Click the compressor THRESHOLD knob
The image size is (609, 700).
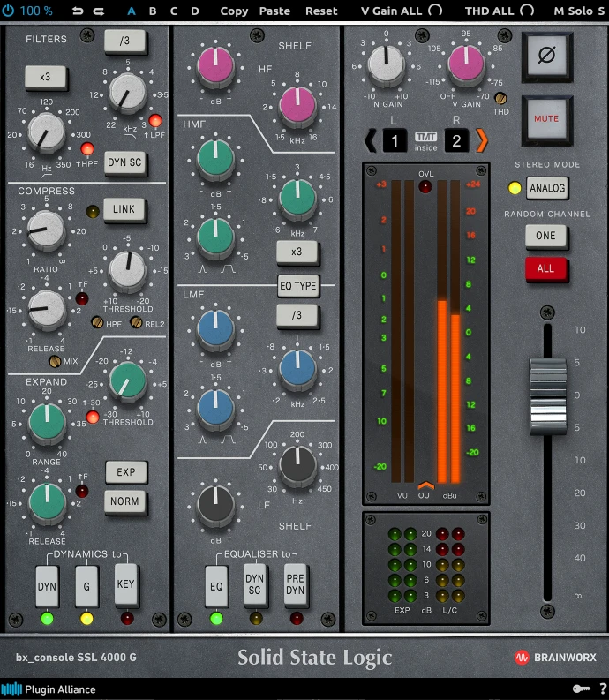[x=128, y=269]
